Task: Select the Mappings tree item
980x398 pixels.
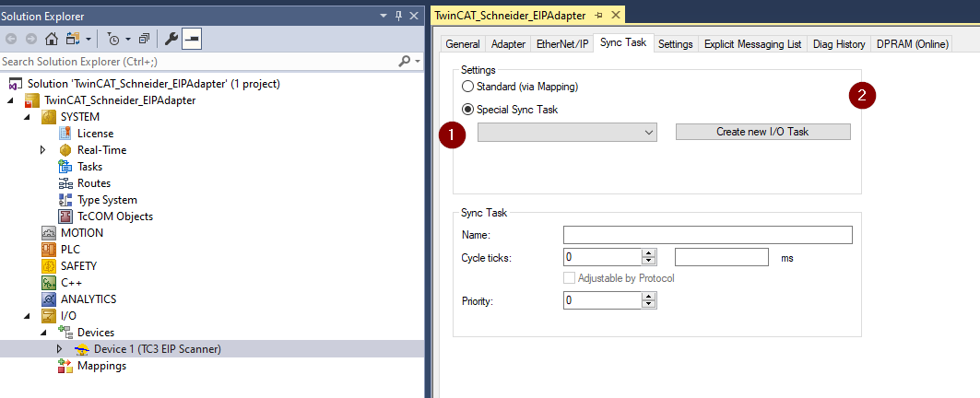Action: (101, 366)
